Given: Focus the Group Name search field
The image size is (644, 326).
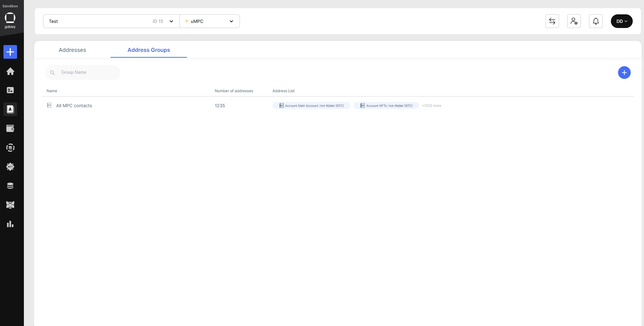Looking at the screenshot, I should coord(83,72).
